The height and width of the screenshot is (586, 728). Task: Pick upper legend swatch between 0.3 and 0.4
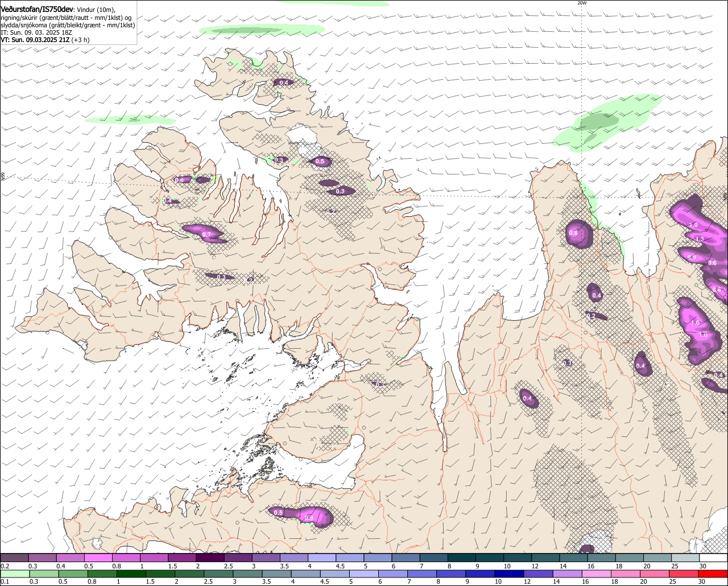point(42,558)
